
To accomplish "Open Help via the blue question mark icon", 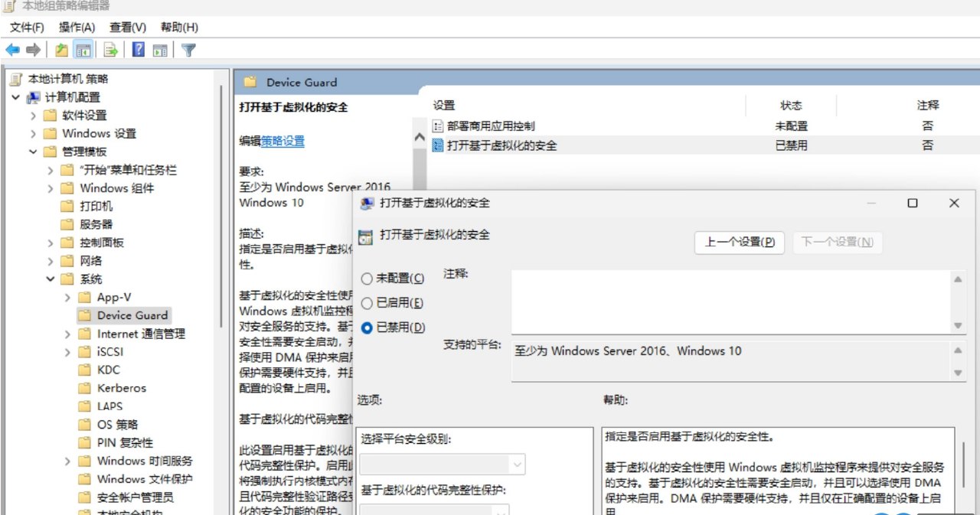I will (x=139, y=51).
